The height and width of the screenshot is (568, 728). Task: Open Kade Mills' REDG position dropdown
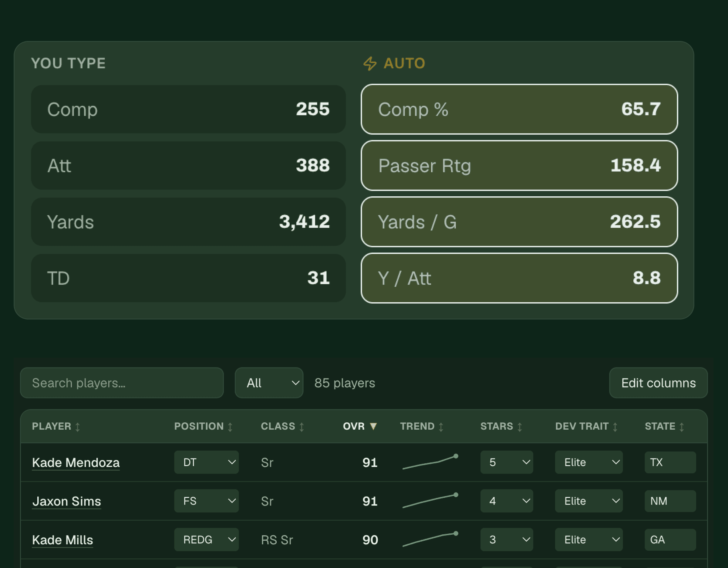pos(206,540)
